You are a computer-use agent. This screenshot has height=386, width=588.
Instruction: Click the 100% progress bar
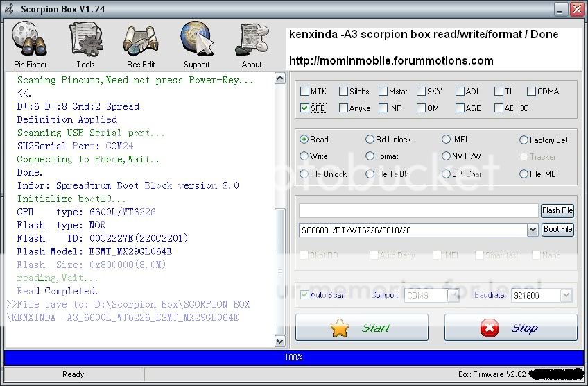click(x=294, y=358)
